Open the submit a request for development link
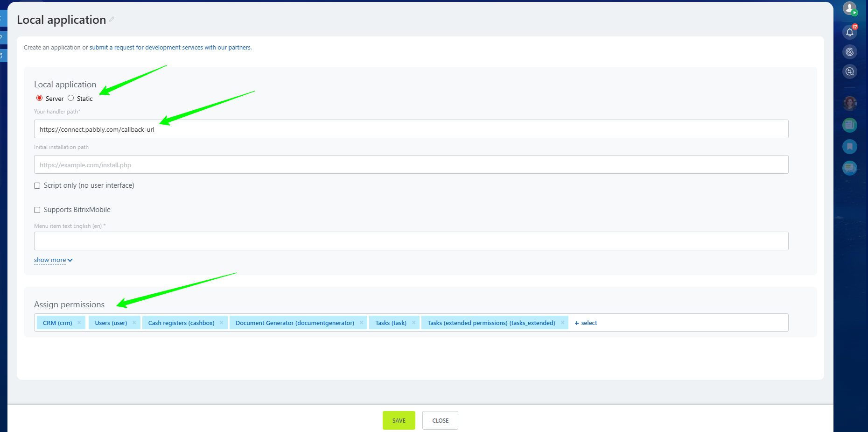 (170, 48)
